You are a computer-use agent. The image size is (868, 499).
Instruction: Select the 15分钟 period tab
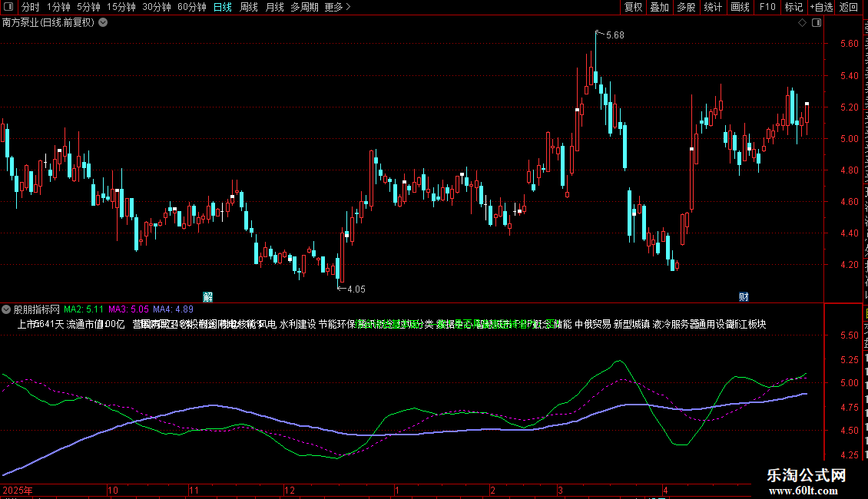pyautogui.click(x=121, y=7)
